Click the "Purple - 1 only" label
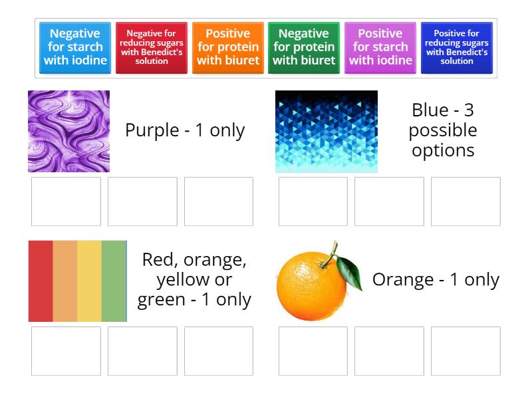The width and height of the screenshot is (532, 399). click(185, 130)
